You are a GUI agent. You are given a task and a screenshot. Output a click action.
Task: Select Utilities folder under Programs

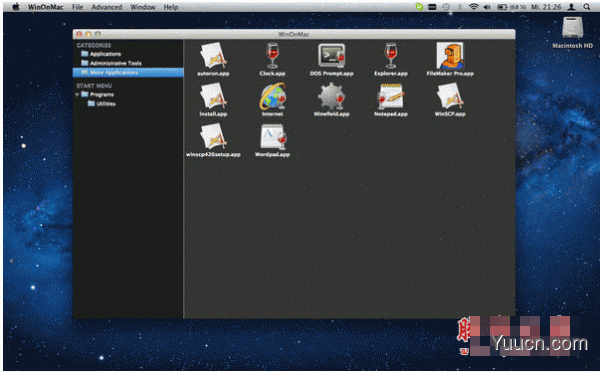point(101,104)
